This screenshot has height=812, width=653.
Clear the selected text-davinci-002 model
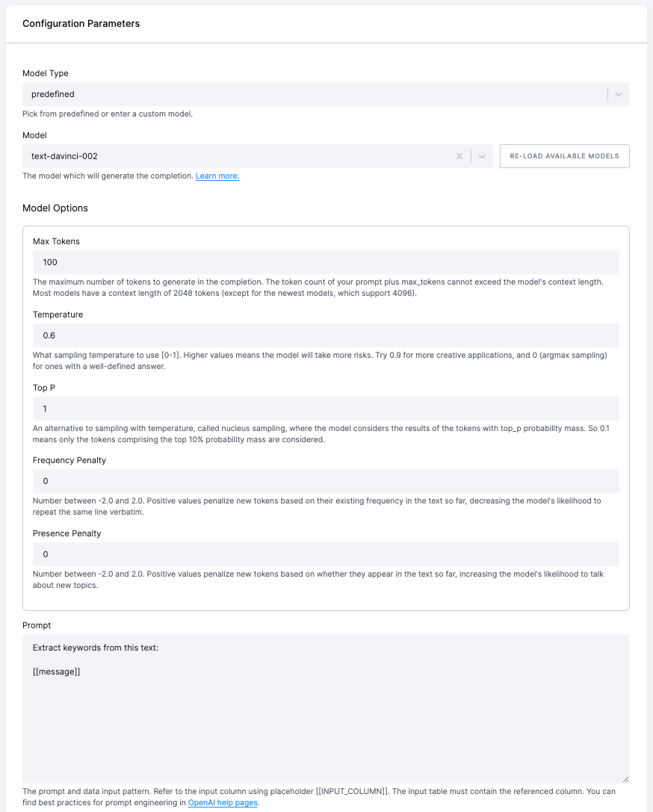tap(459, 156)
